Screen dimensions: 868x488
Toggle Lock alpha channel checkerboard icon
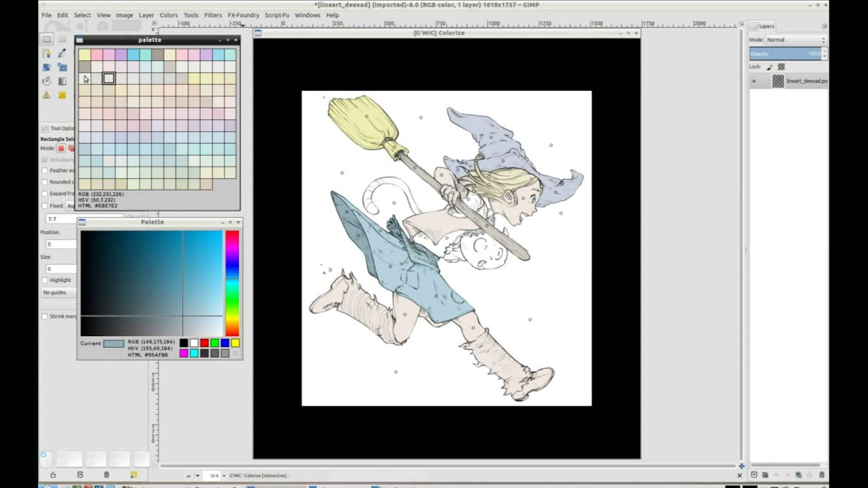[x=781, y=67]
